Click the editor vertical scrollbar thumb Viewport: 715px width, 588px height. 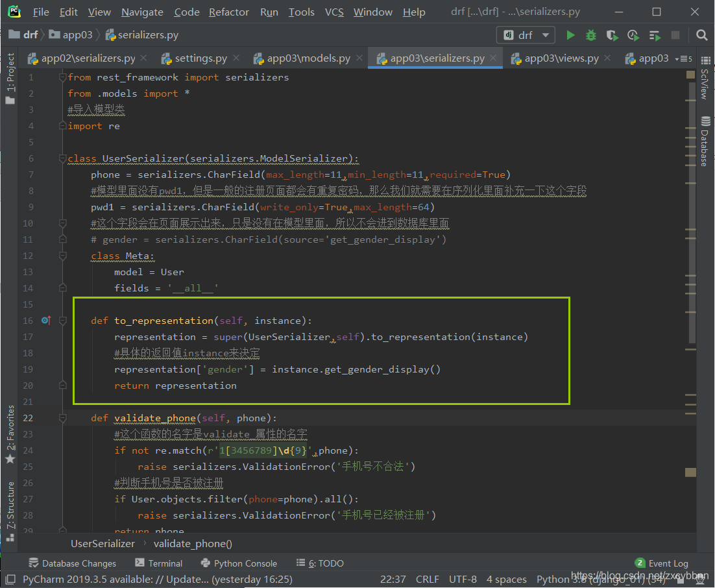coord(692,214)
